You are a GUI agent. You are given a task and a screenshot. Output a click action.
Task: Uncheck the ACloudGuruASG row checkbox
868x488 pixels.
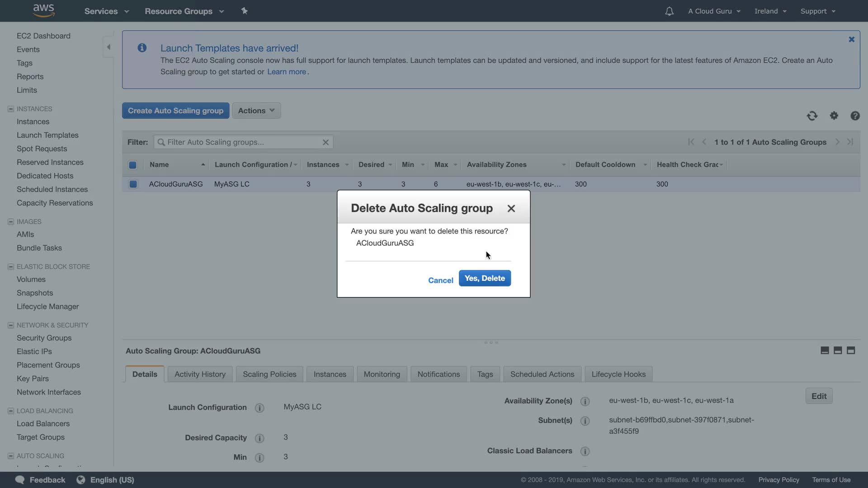pyautogui.click(x=133, y=184)
